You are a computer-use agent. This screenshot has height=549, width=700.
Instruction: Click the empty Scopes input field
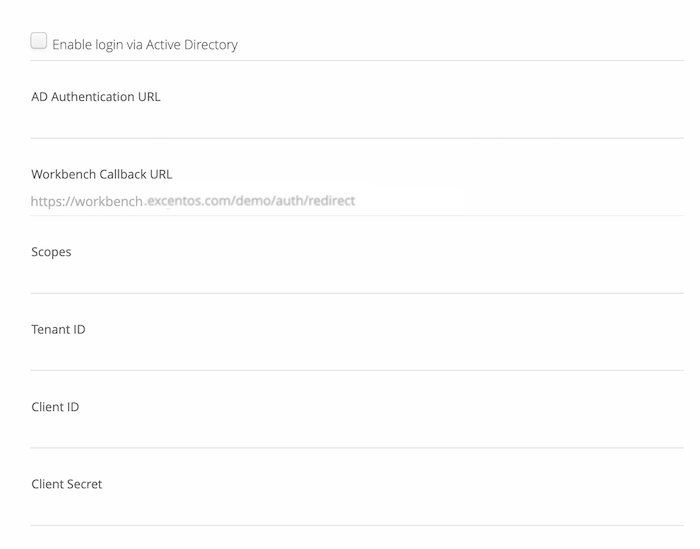(357, 279)
